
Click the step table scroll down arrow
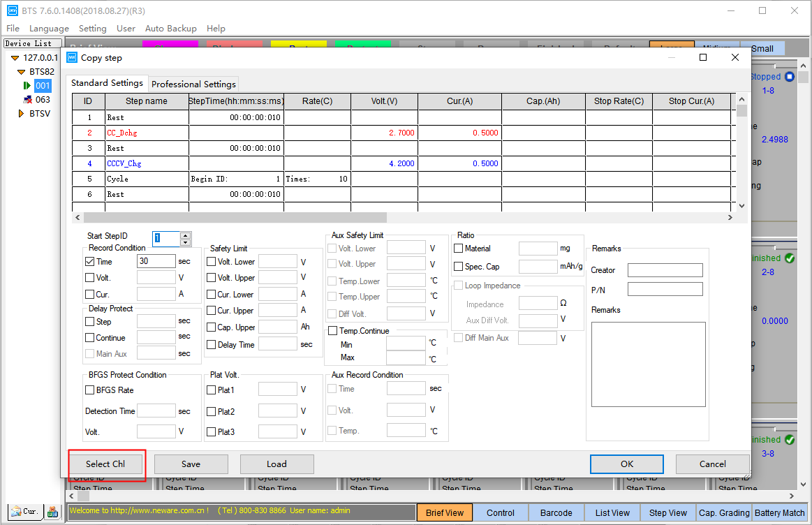(741, 206)
